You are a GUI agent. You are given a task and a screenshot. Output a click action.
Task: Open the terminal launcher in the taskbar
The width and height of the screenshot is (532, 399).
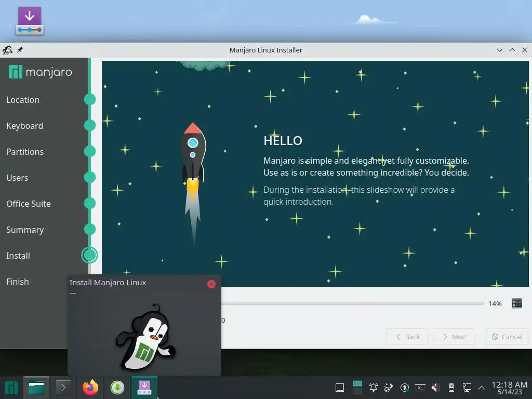tap(63, 388)
